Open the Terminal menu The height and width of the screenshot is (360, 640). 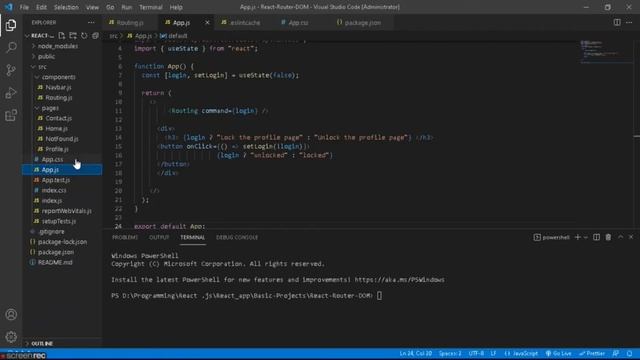click(151, 7)
